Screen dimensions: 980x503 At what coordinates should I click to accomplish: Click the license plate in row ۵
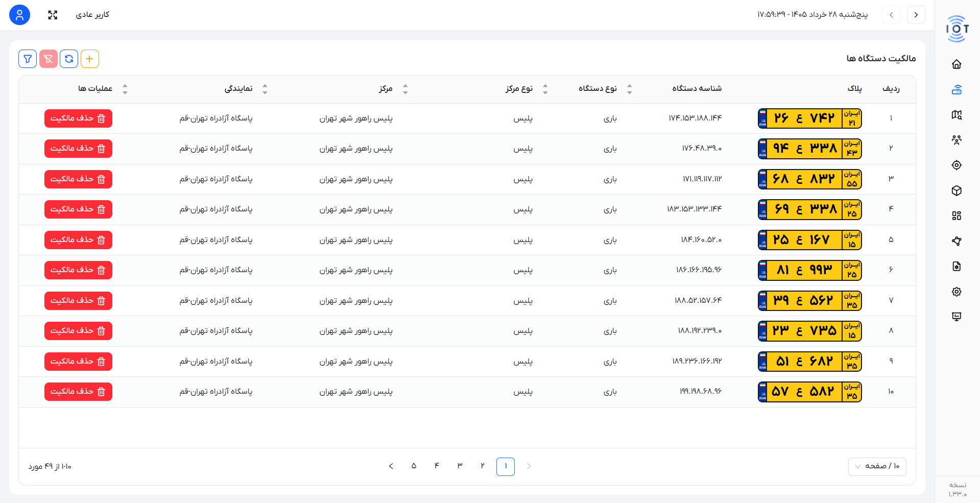click(x=810, y=240)
